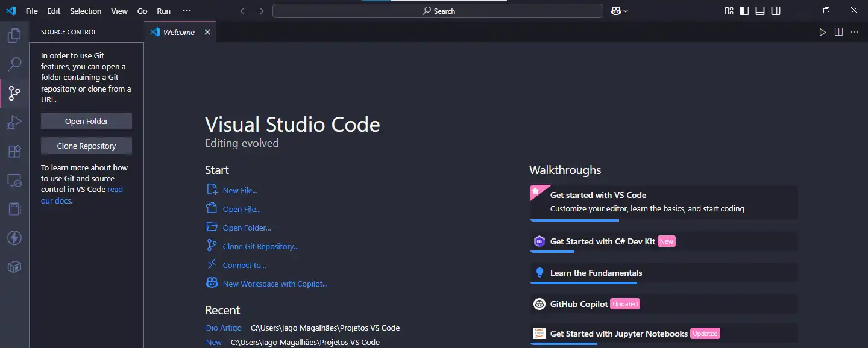Open the Remote Explorer view
The height and width of the screenshot is (348, 868).
click(14, 180)
